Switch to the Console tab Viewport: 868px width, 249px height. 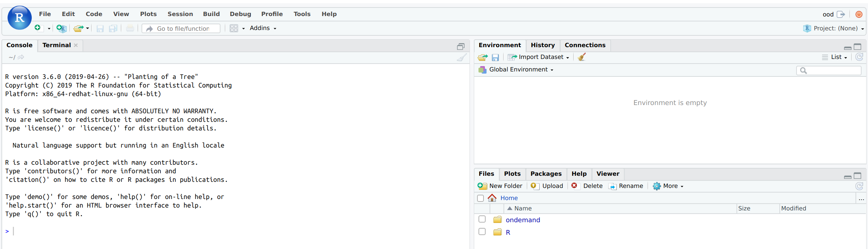coord(19,45)
